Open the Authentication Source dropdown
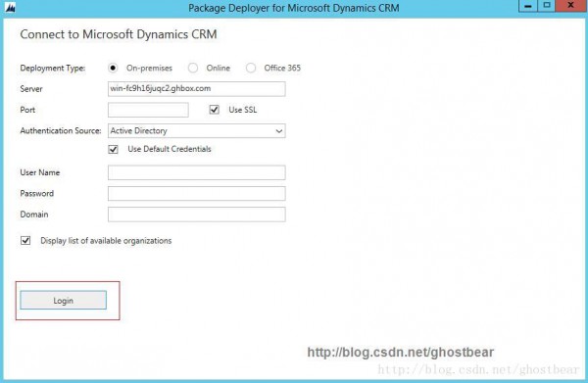The width and height of the screenshot is (588, 383). click(197, 131)
